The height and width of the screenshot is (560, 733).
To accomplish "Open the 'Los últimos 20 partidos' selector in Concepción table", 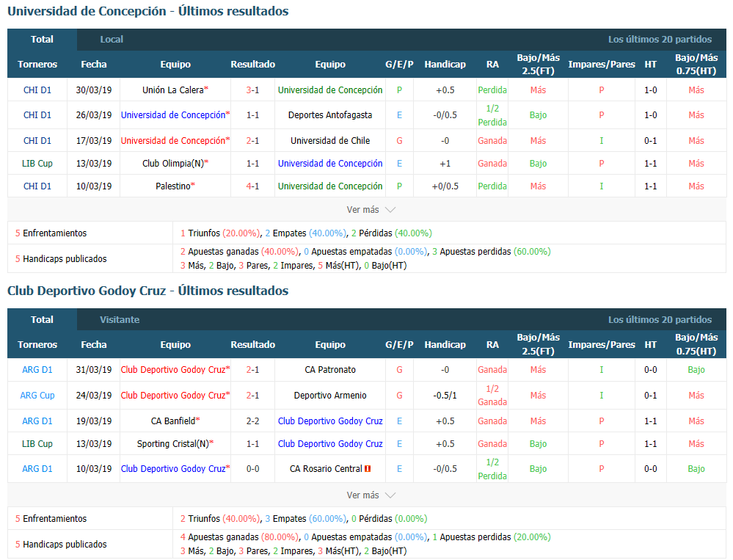I will click(x=660, y=39).
